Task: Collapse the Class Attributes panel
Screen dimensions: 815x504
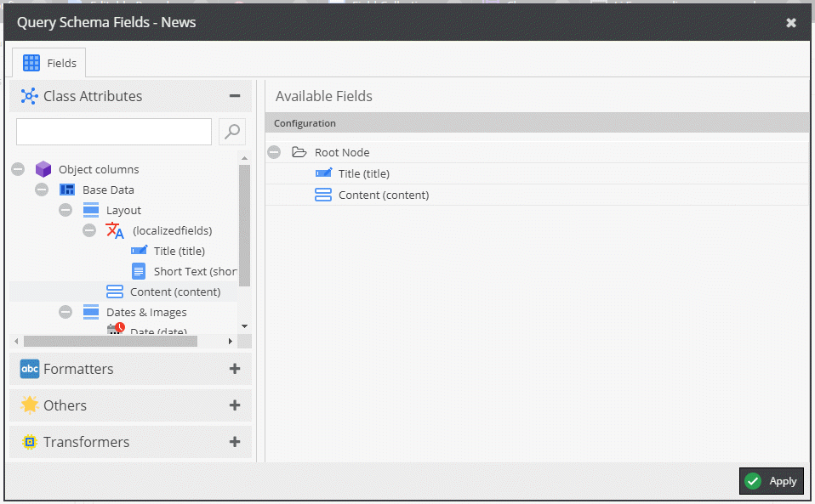Action: pos(235,96)
